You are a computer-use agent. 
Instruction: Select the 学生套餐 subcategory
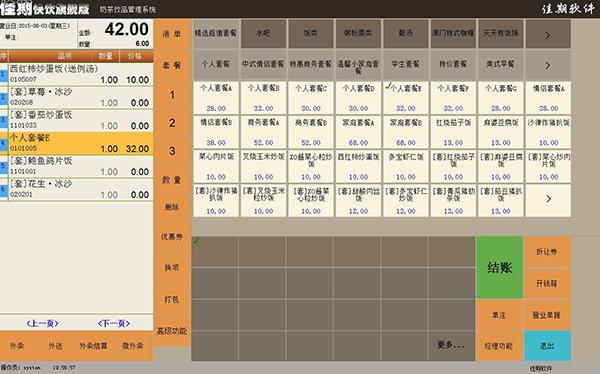406,64
